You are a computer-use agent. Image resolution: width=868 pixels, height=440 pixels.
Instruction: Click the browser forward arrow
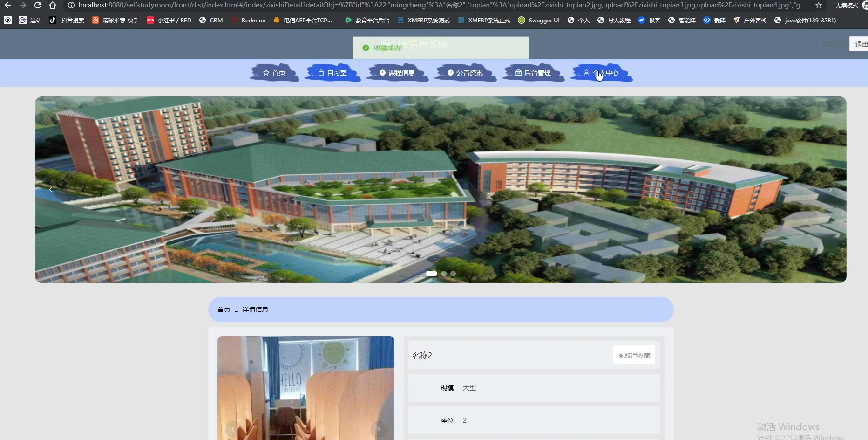tap(23, 5)
